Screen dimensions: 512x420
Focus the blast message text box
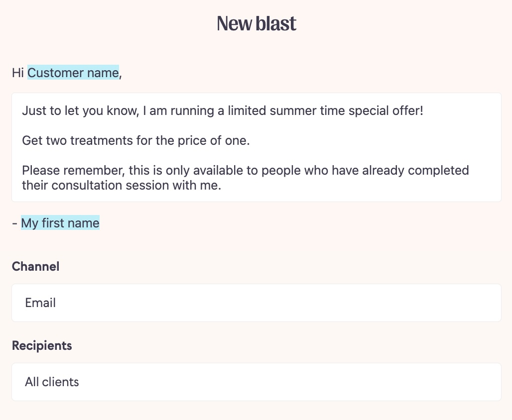pos(256,147)
